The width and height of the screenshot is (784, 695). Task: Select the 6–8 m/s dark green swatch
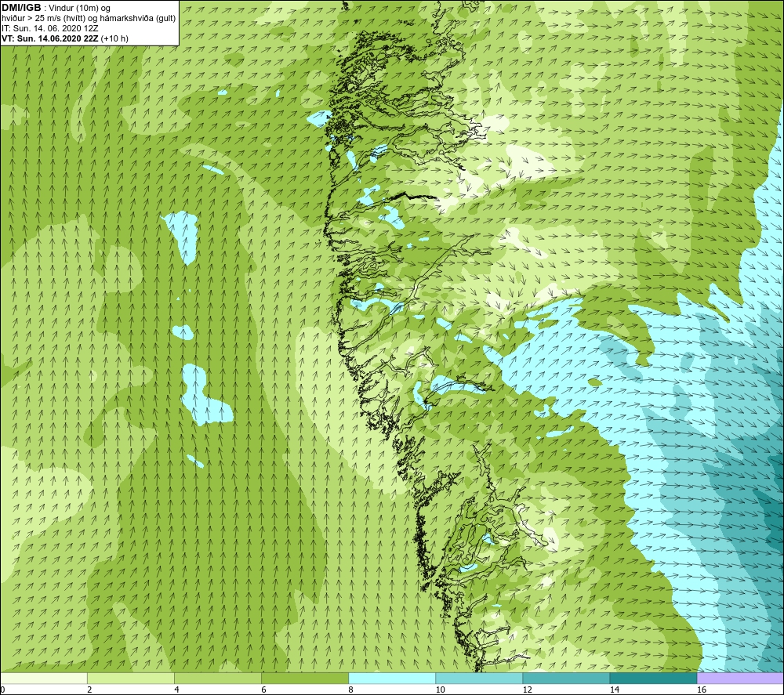tap(304, 678)
